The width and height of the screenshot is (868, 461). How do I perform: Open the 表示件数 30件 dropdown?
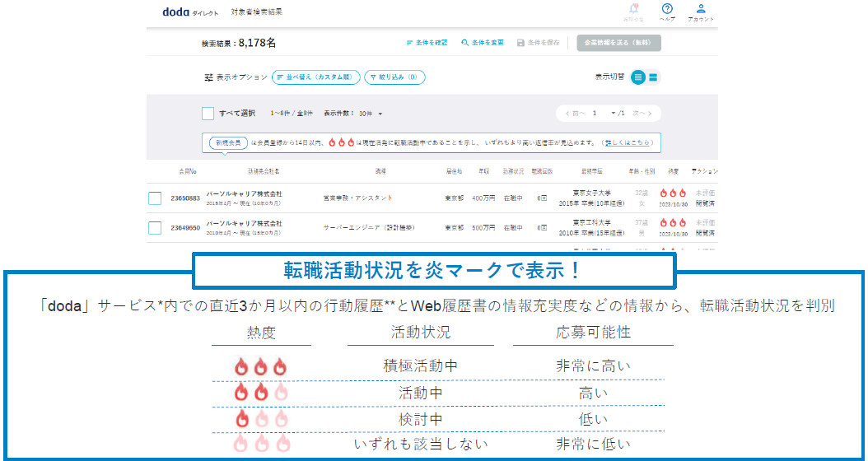tap(371, 114)
